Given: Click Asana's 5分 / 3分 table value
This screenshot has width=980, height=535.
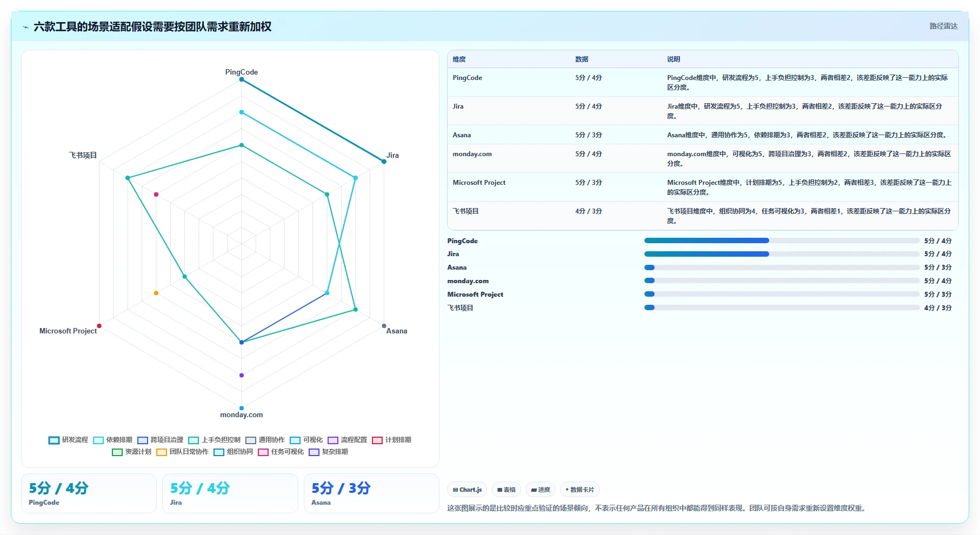Looking at the screenshot, I should tap(588, 135).
